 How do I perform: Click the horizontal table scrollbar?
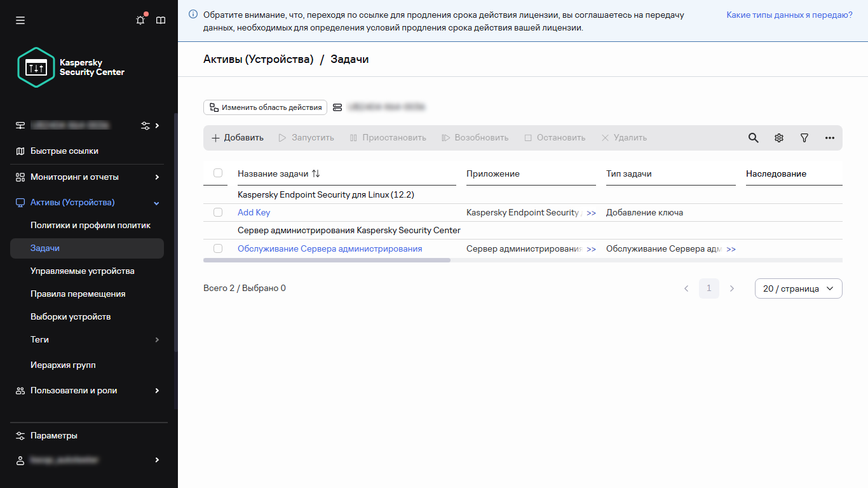pyautogui.click(x=327, y=260)
